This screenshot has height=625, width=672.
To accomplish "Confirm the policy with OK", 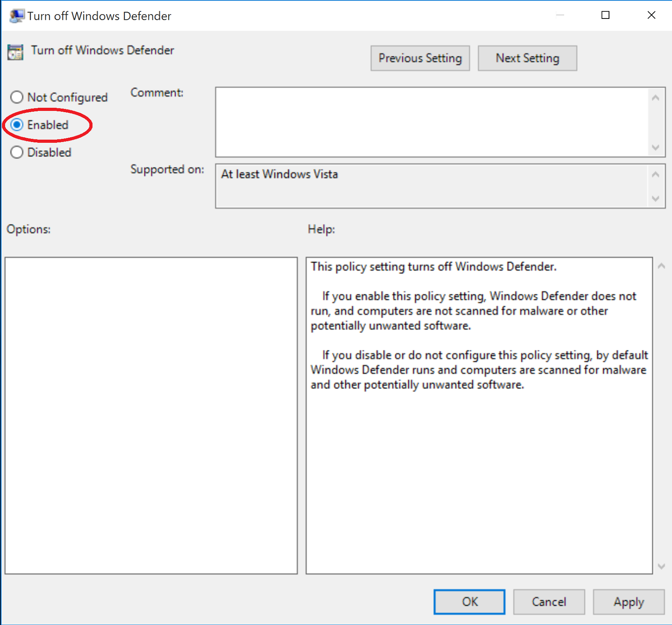I will [x=469, y=601].
